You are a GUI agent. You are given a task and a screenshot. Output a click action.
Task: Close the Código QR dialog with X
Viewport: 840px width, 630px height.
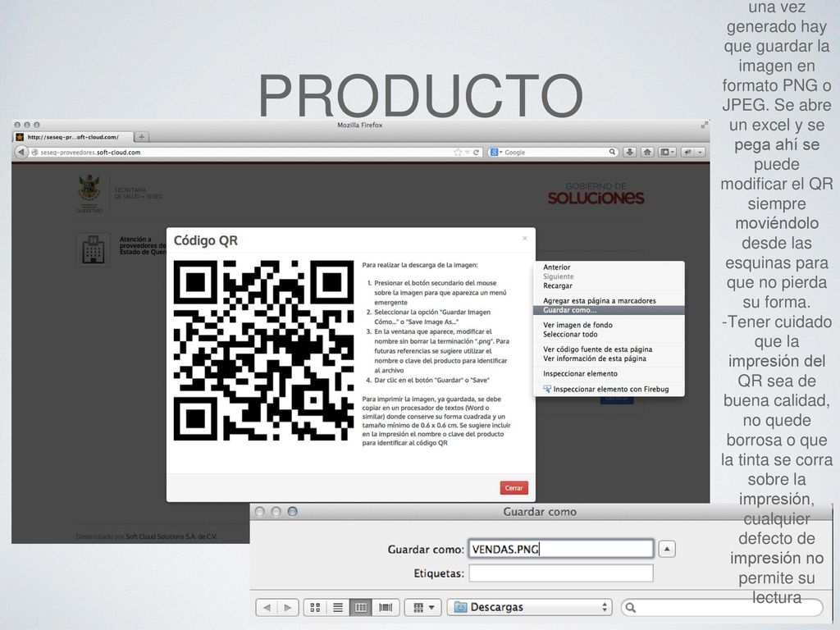coord(525,239)
